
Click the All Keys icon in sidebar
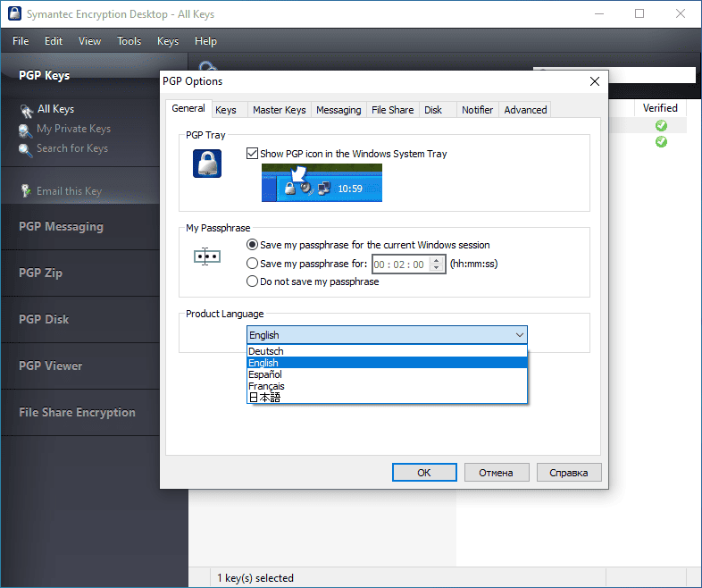pyautogui.click(x=27, y=110)
